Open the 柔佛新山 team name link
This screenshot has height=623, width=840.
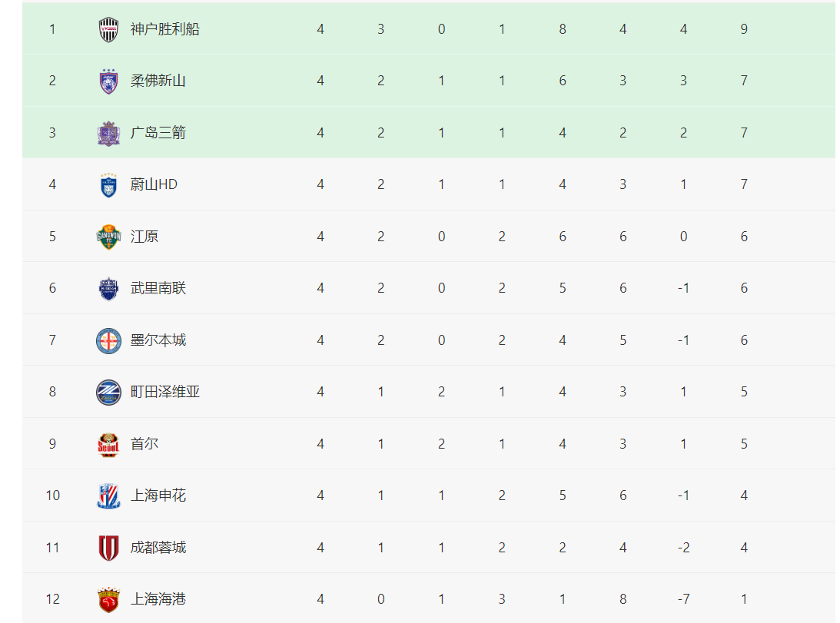pyautogui.click(x=158, y=81)
